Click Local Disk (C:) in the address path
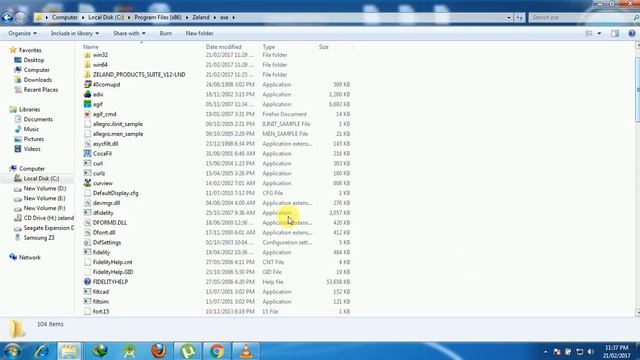 coord(106,18)
